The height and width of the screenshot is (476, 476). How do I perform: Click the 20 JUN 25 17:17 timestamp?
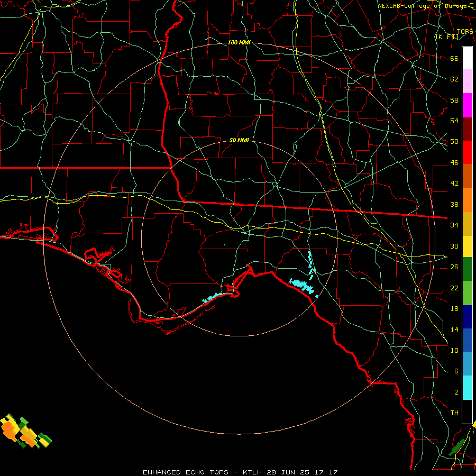click(x=302, y=472)
